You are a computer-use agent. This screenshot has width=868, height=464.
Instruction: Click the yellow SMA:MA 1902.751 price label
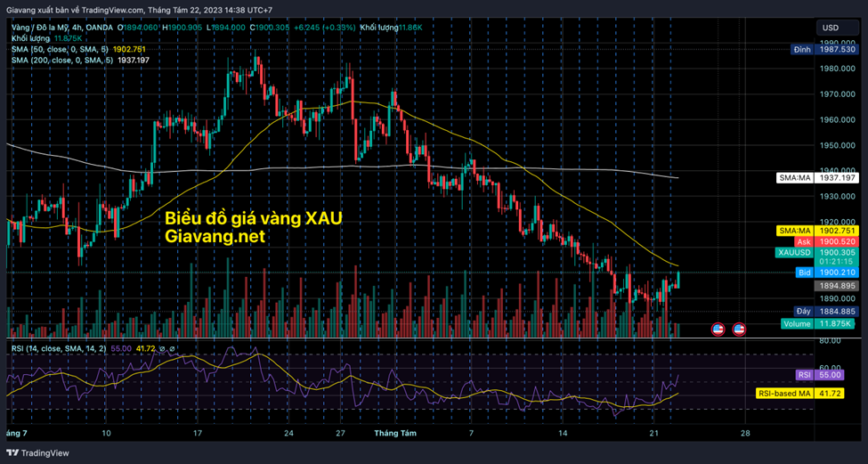click(816, 231)
